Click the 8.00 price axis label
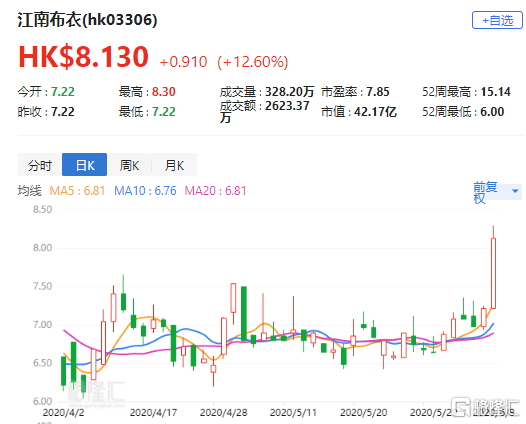Image resolution: width=526 pixels, height=424 pixels. [42, 248]
